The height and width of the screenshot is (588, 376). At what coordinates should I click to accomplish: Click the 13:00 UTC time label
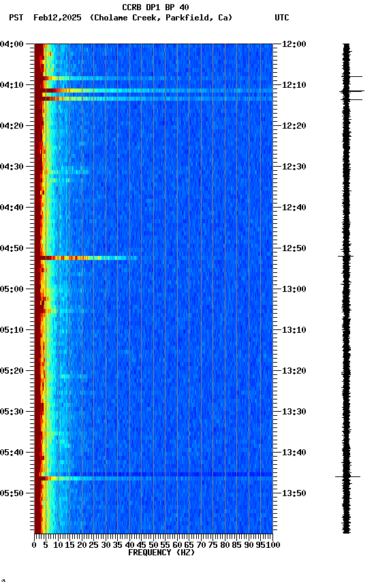click(x=294, y=289)
